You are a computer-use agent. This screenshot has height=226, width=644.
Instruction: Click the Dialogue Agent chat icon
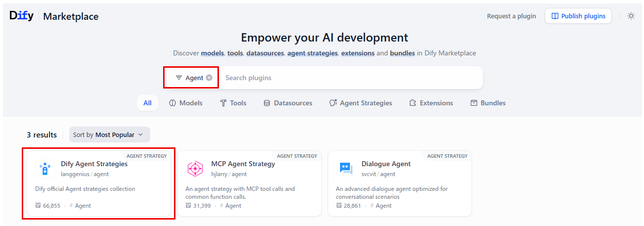(345, 169)
